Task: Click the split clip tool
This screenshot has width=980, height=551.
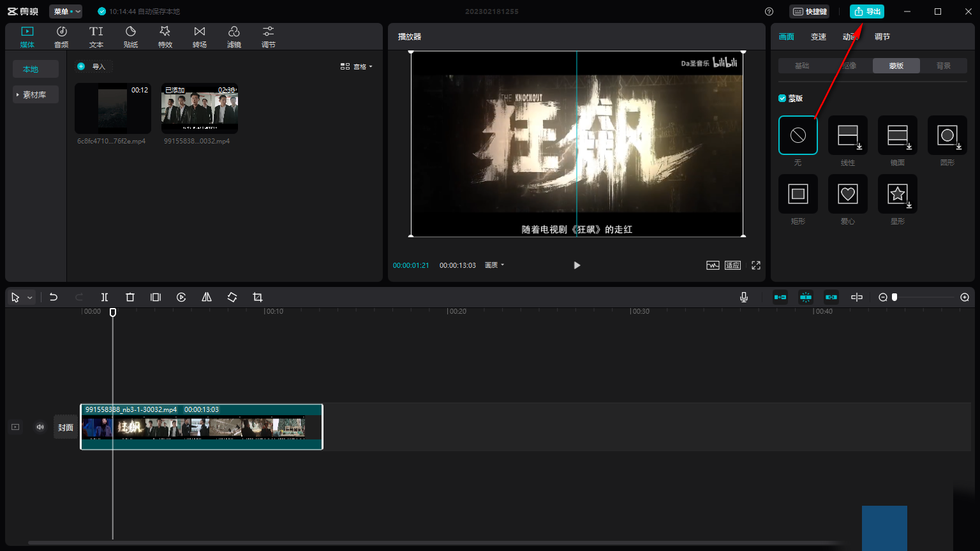Action: pos(105,297)
